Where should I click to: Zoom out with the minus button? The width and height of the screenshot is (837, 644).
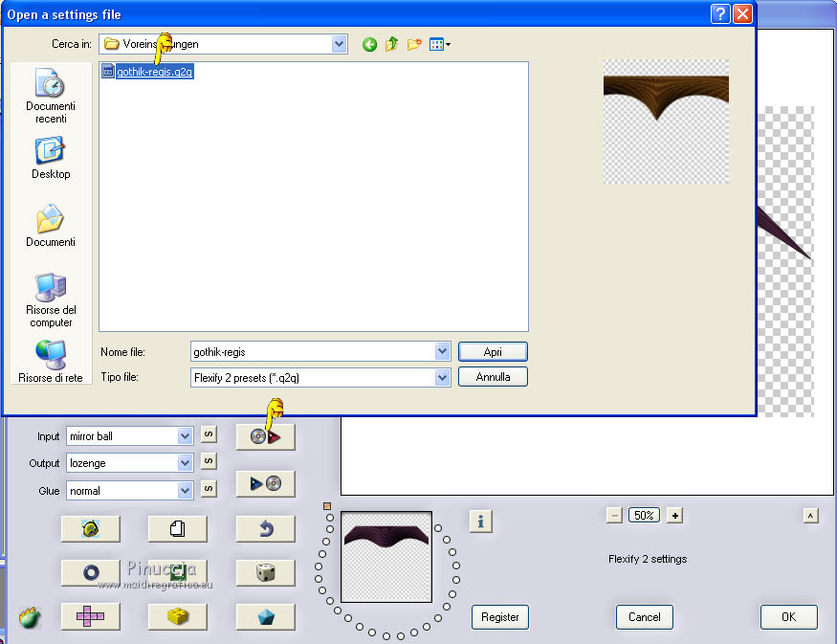(x=614, y=516)
